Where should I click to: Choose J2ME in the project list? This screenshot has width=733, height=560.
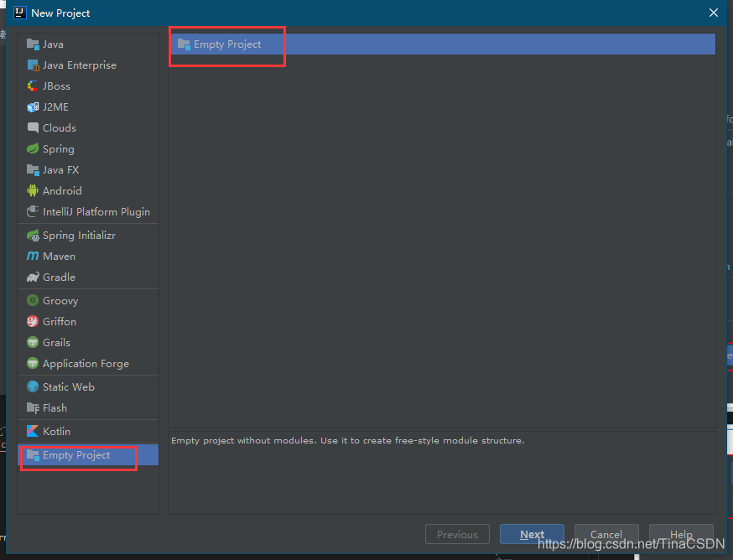[x=88, y=107]
